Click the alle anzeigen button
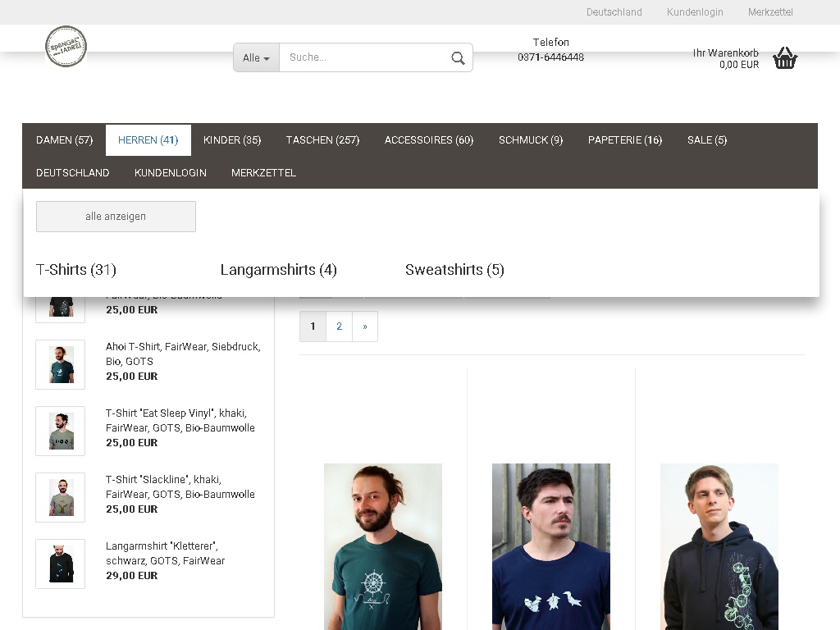Image resolution: width=840 pixels, height=630 pixels. click(116, 217)
